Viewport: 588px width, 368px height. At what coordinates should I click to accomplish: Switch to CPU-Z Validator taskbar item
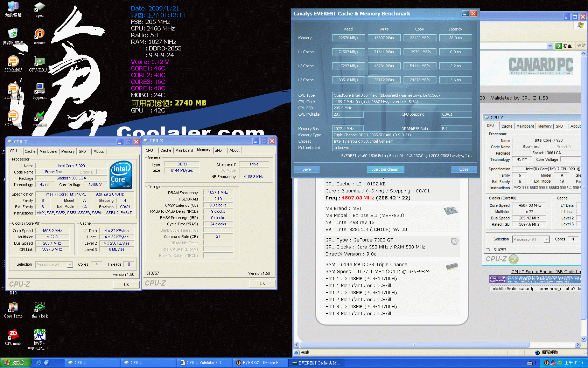point(204,363)
